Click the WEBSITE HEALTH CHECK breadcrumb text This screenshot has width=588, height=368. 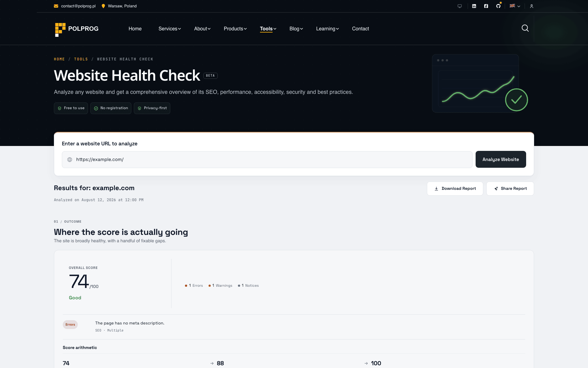pyautogui.click(x=125, y=59)
